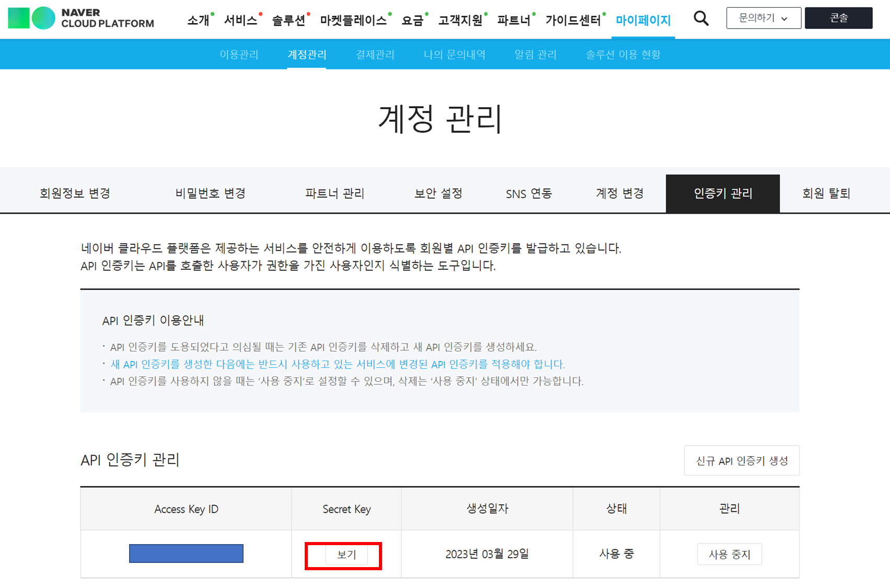
Task: Switch to 회원 탈퇴 tab
Action: coord(826,193)
